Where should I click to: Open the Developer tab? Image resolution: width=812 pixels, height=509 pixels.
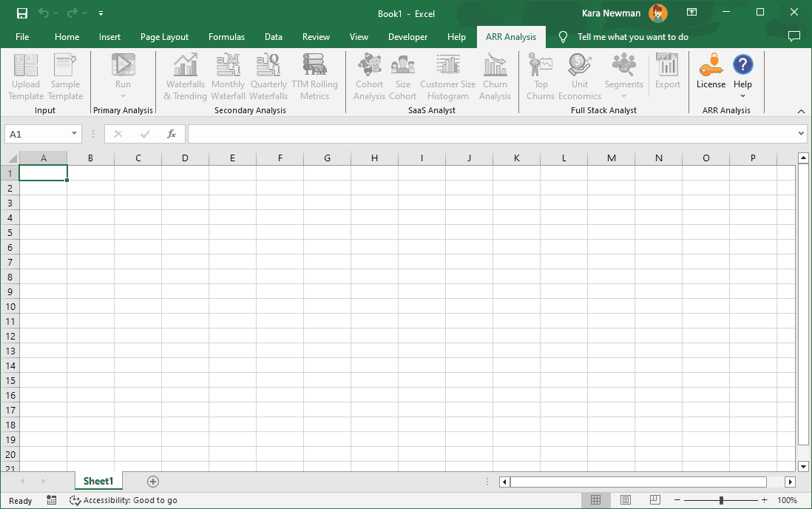pyautogui.click(x=407, y=36)
